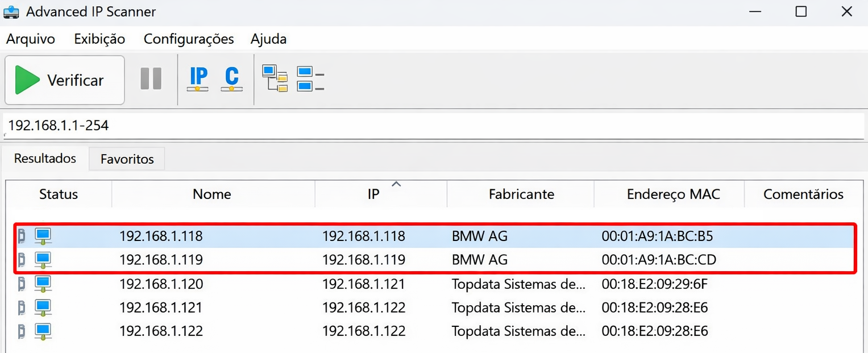The width and height of the screenshot is (868, 353).
Task: Open the Ajuda menu
Action: click(x=268, y=39)
